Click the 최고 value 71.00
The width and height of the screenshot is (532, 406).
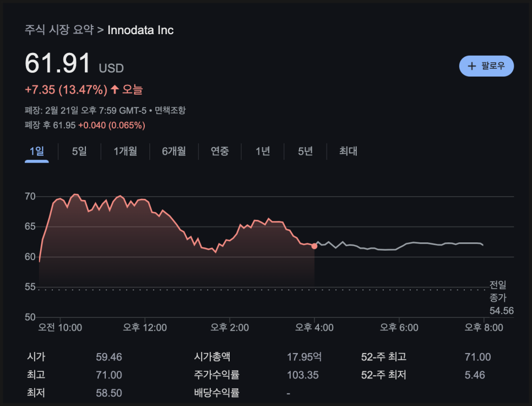click(108, 375)
